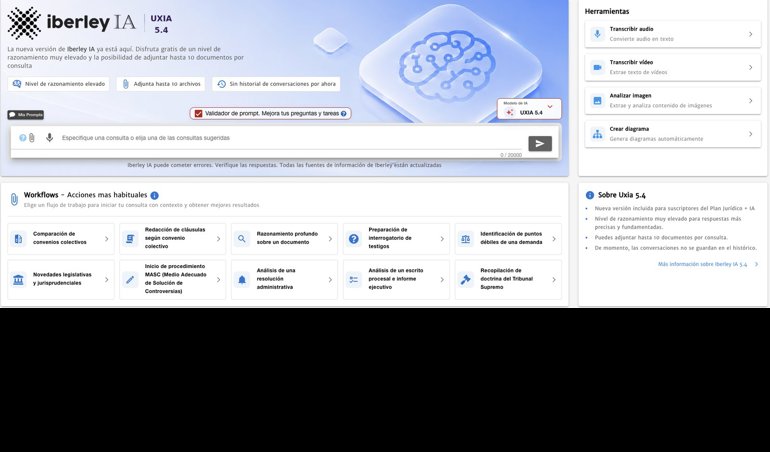The height and width of the screenshot is (452, 770).
Task: Click the help icon beside Validador de prompt
Action: pos(344,113)
